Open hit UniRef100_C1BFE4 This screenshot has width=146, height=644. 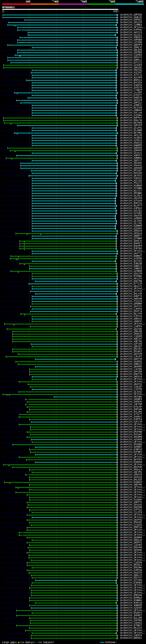pyautogui.click(x=131, y=326)
